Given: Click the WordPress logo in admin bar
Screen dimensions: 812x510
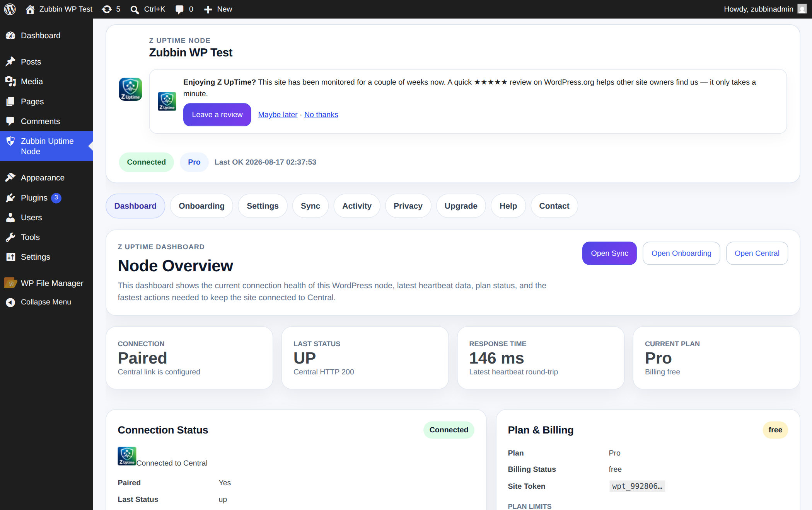Looking at the screenshot, I should [x=10, y=9].
